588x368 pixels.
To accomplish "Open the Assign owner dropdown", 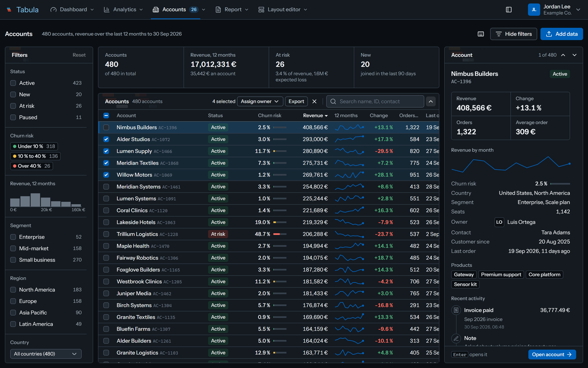I will point(260,101).
